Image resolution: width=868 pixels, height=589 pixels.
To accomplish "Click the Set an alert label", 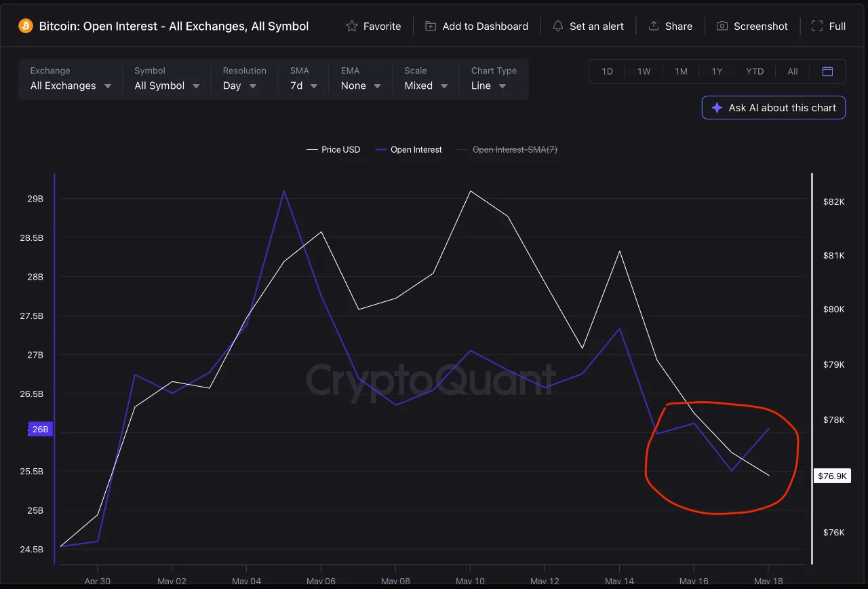I will [x=597, y=26].
